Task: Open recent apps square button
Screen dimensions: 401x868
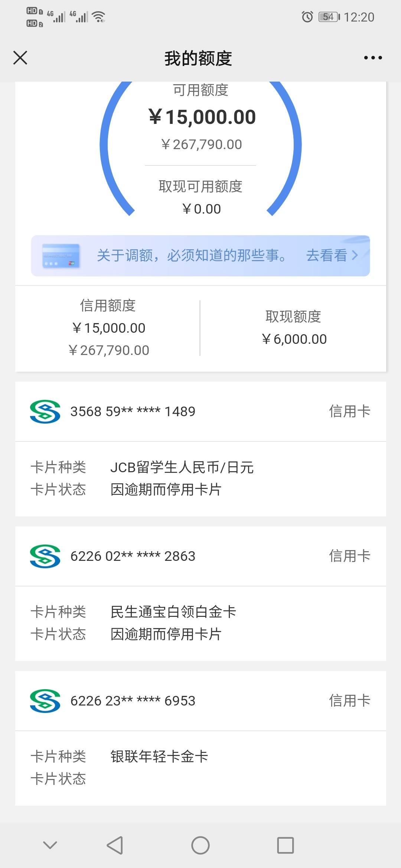Action: pos(286,845)
